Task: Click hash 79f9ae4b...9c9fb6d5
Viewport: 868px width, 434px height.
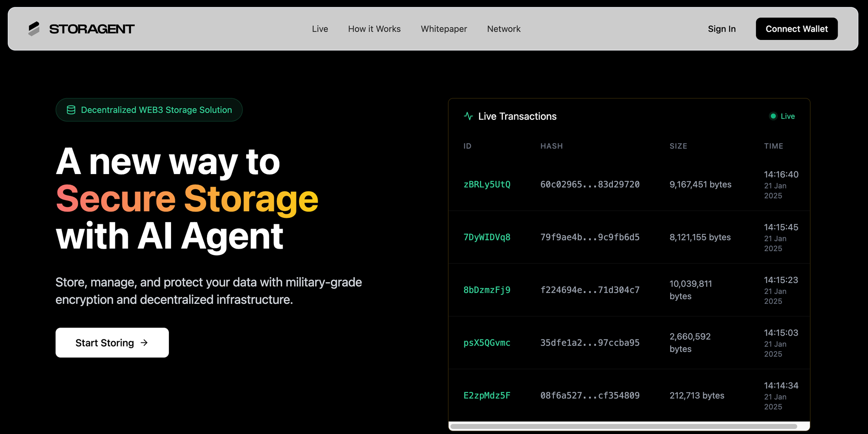Action: tap(590, 237)
